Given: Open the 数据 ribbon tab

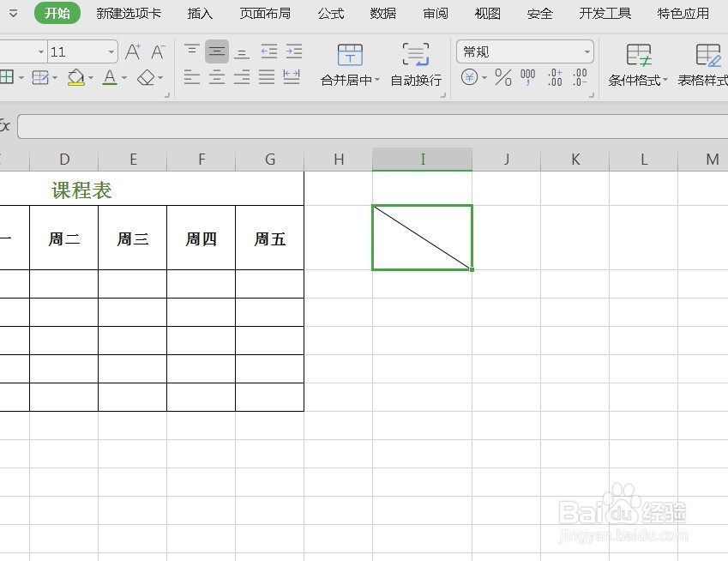Looking at the screenshot, I should point(382,13).
